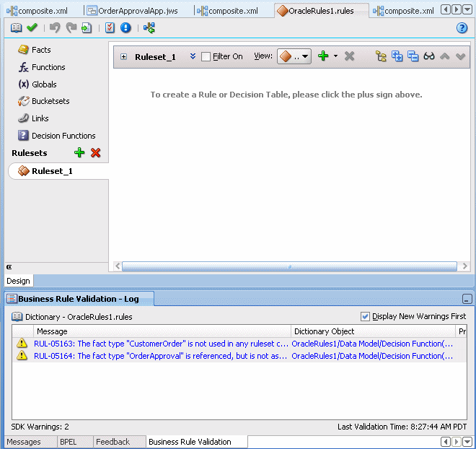This screenshot has width=476, height=449.
Task: Switch to the last composite.xml tab
Action: pos(403,11)
